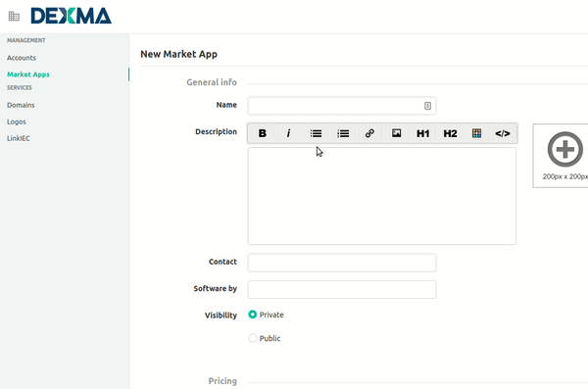Insert a numbered list in the description

pyautogui.click(x=343, y=133)
